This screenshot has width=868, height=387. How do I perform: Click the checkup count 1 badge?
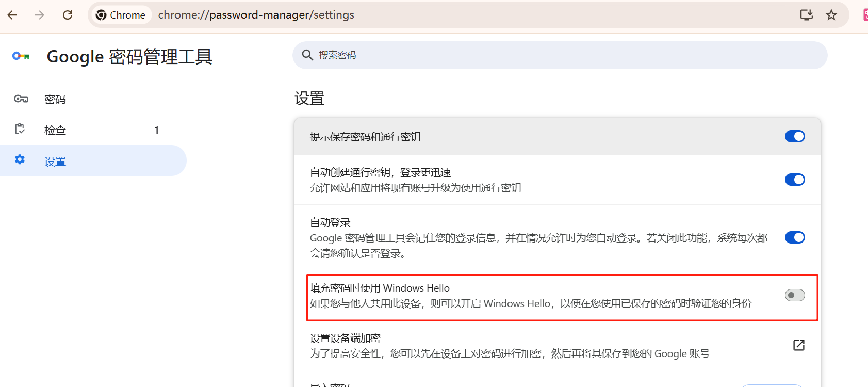(x=156, y=131)
